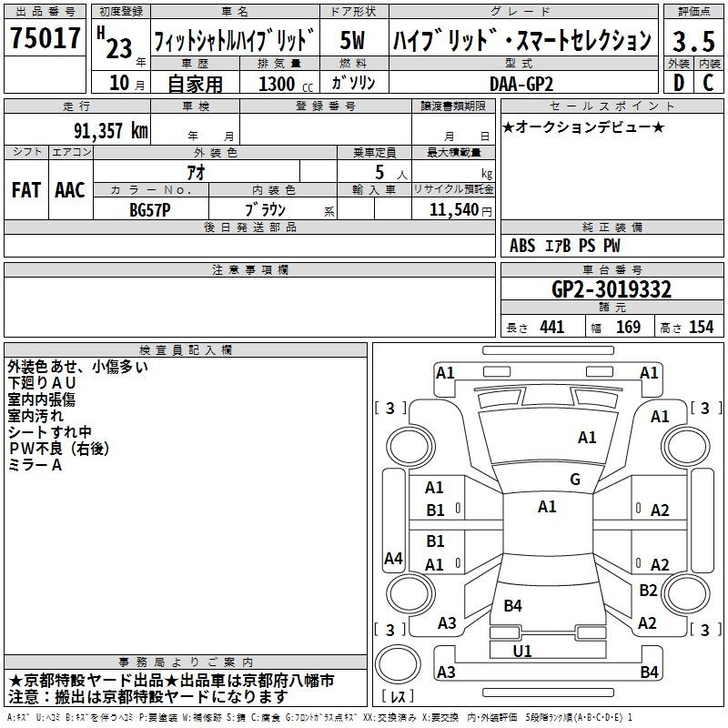Image resolution: width=728 pixels, height=728 pixels.
Task: Click the damage code legend line
Action: click(319, 718)
